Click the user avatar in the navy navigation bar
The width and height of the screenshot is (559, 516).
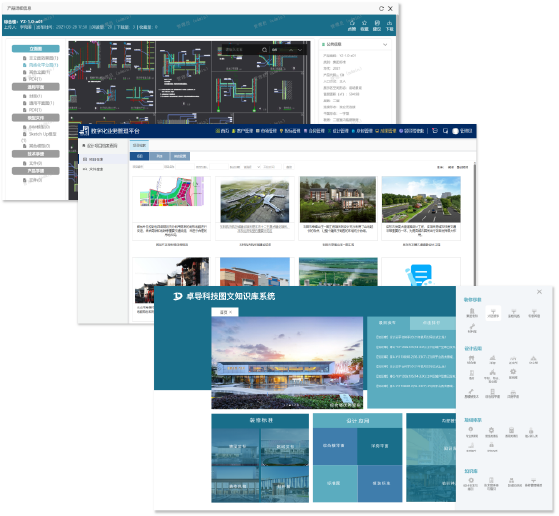point(455,131)
